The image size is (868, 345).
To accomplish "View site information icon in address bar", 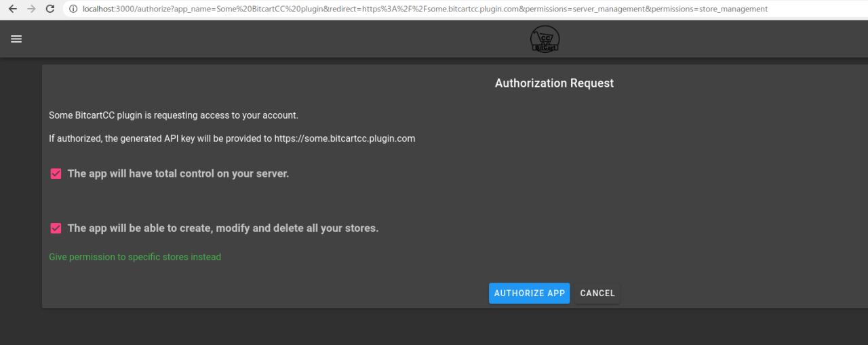I will coord(73,9).
